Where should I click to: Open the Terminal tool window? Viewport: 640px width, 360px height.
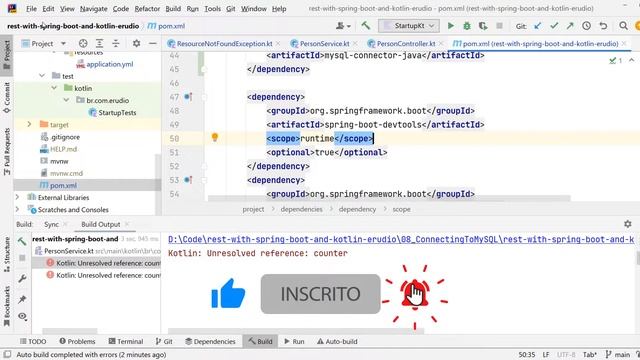click(126, 341)
